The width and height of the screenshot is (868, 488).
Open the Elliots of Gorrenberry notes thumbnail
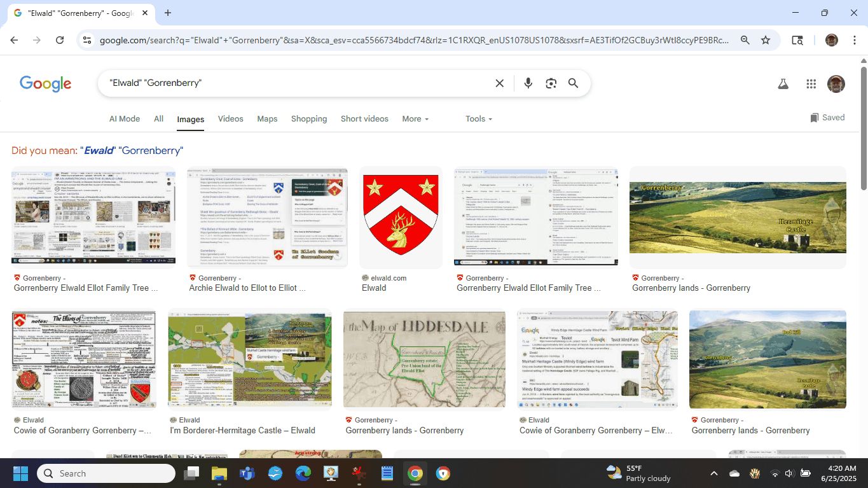click(84, 359)
